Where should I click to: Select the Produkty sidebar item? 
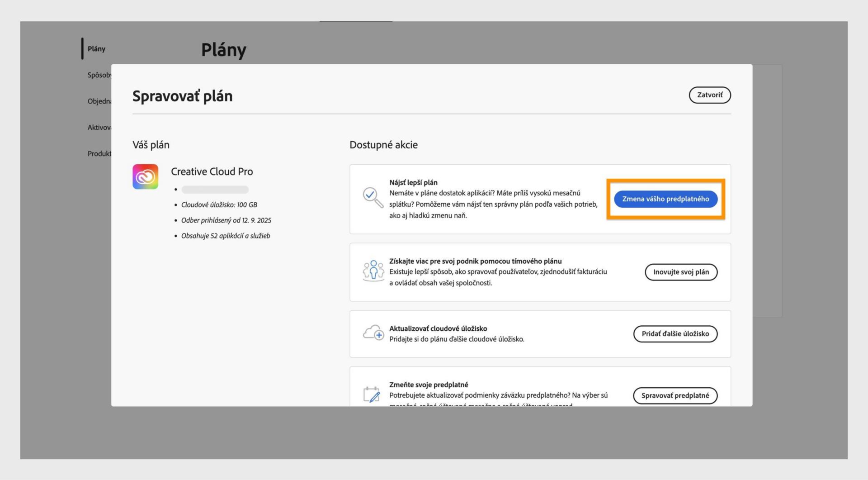point(99,154)
